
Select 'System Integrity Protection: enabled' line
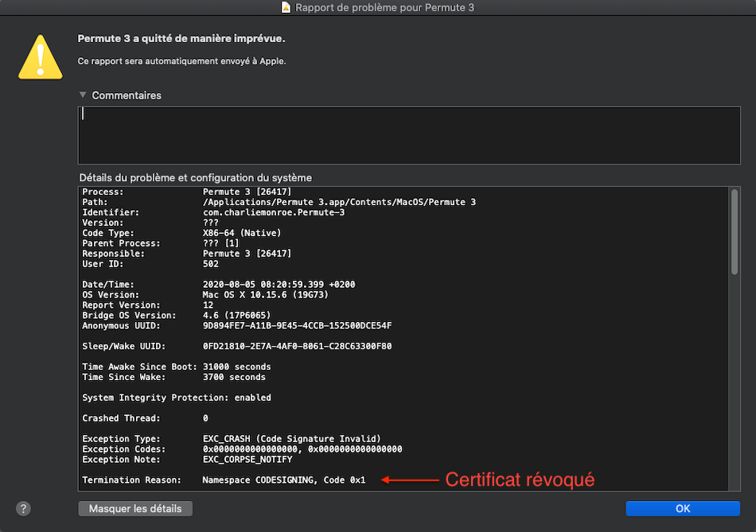coord(177,398)
